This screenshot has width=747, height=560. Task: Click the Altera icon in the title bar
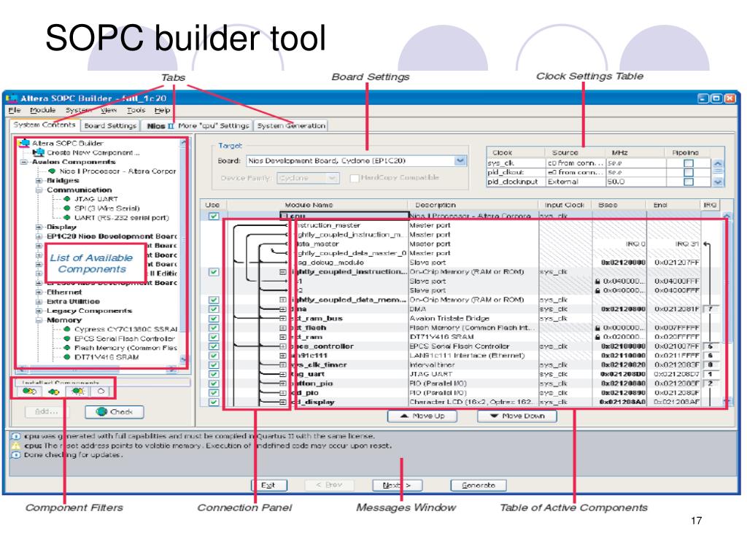pos(12,98)
